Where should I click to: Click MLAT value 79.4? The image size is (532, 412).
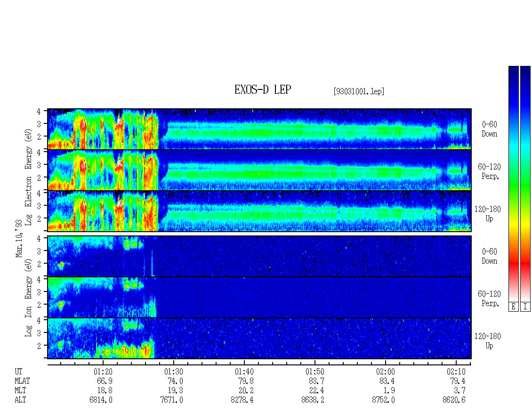click(x=458, y=381)
